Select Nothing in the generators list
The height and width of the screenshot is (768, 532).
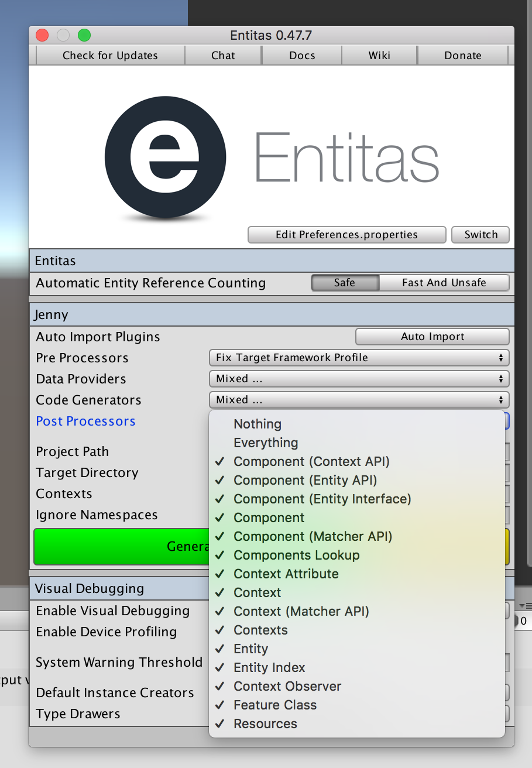pyautogui.click(x=258, y=424)
